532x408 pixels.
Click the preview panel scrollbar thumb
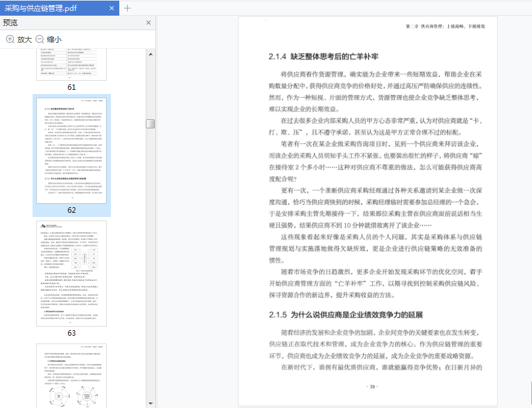point(150,124)
